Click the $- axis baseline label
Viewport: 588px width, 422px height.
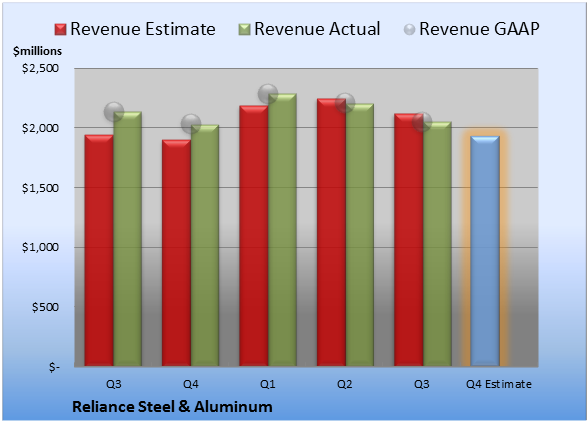[x=54, y=367]
